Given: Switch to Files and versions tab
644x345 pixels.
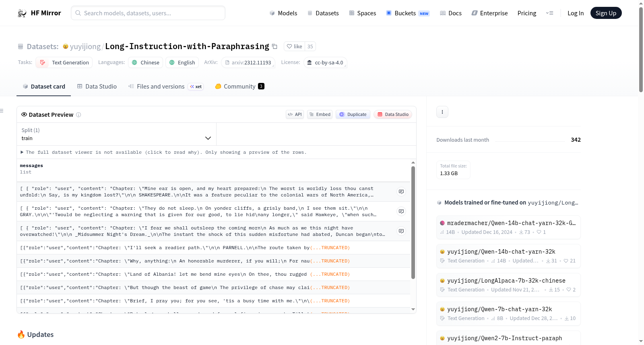Looking at the screenshot, I should [165, 87].
